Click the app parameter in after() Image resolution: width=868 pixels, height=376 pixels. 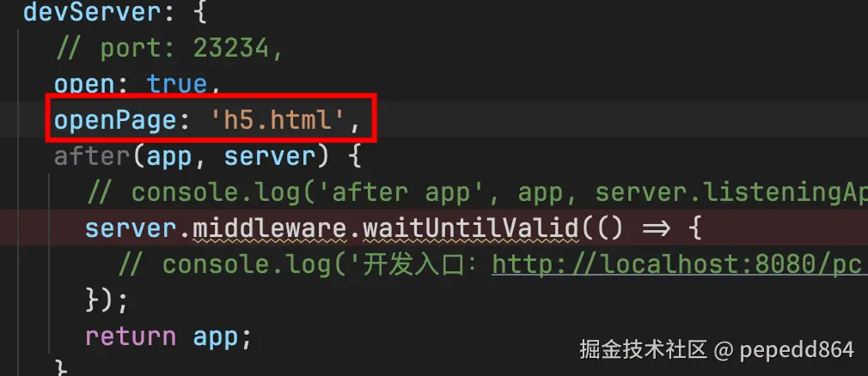tap(168, 158)
